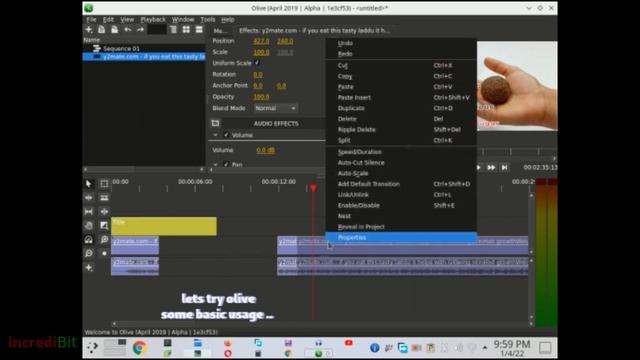The height and width of the screenshot is (360, 640).
Task: Choose Cut from the context menu
Action: tap(401, 65)
